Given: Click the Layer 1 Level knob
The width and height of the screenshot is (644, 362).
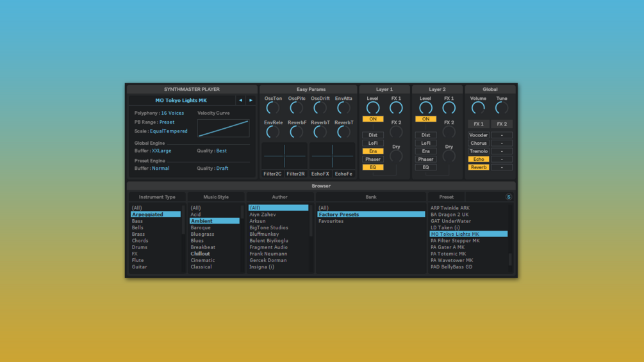Looking at the screenshot, I should [x=372, y=108].
